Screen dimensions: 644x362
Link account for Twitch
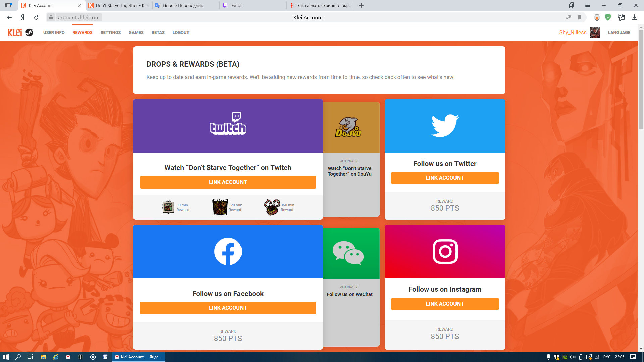pyautogui.click(x=228, y=182)
